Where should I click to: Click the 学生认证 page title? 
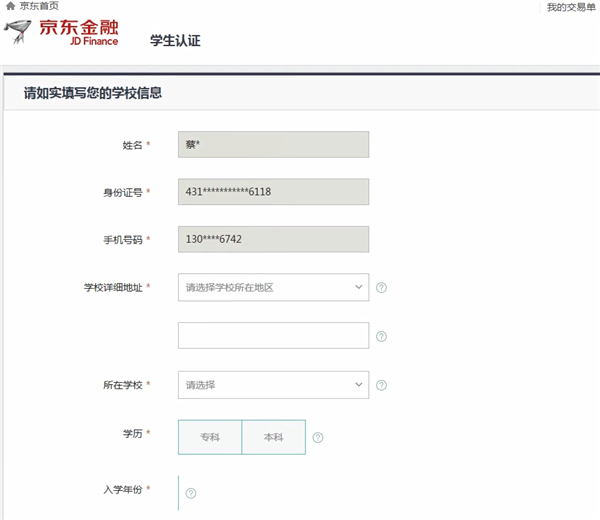tap(175, 40)
